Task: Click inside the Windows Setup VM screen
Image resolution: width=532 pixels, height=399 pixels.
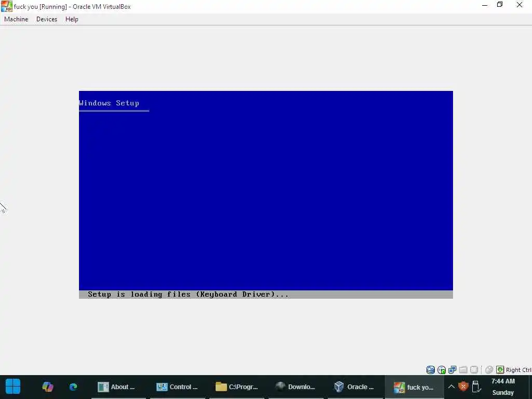Action: click(265, 194)
